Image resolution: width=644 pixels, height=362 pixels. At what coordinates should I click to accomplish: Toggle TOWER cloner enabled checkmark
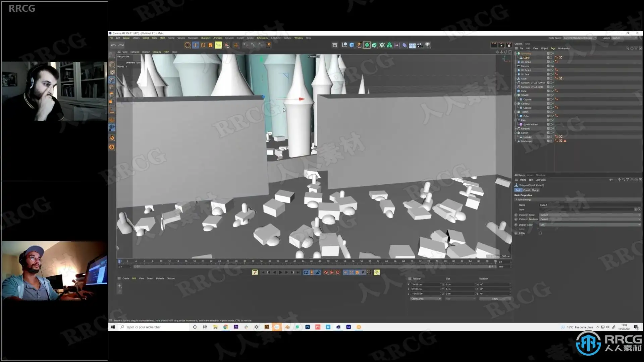[552, 95]
